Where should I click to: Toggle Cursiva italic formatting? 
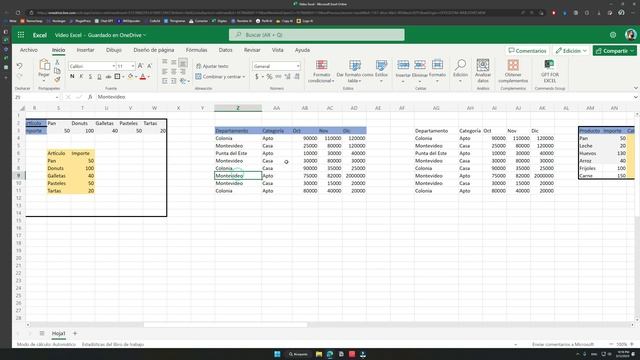[x=81, y=76]
